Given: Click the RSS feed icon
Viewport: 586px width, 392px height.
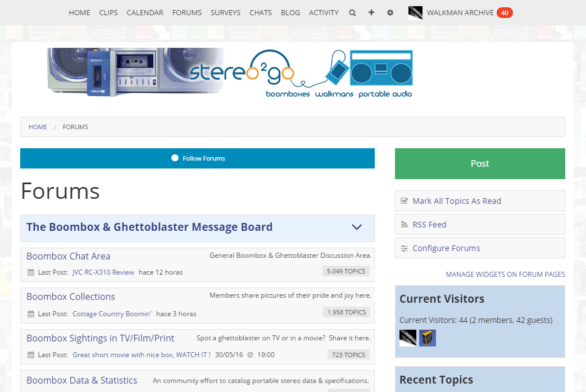Looking at the screenshot, I should click(x=404, y=225).
